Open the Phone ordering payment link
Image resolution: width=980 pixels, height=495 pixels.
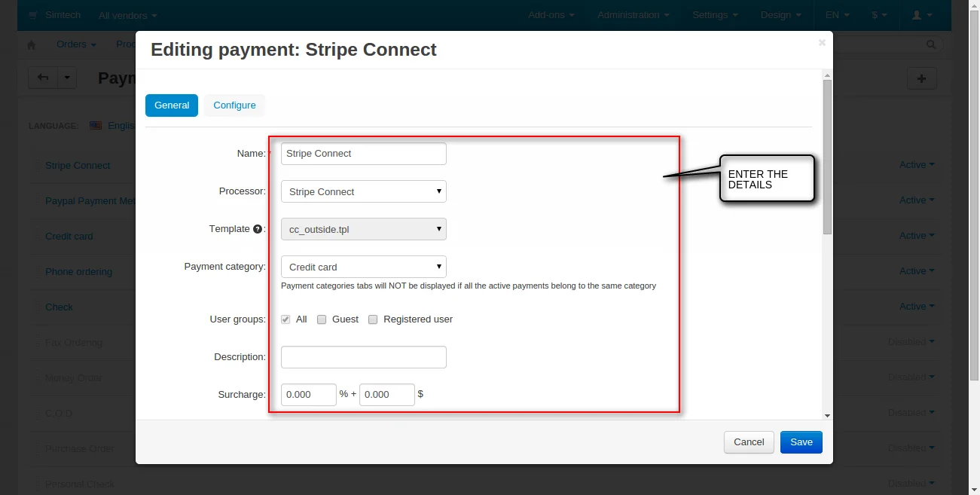(78, 272)
